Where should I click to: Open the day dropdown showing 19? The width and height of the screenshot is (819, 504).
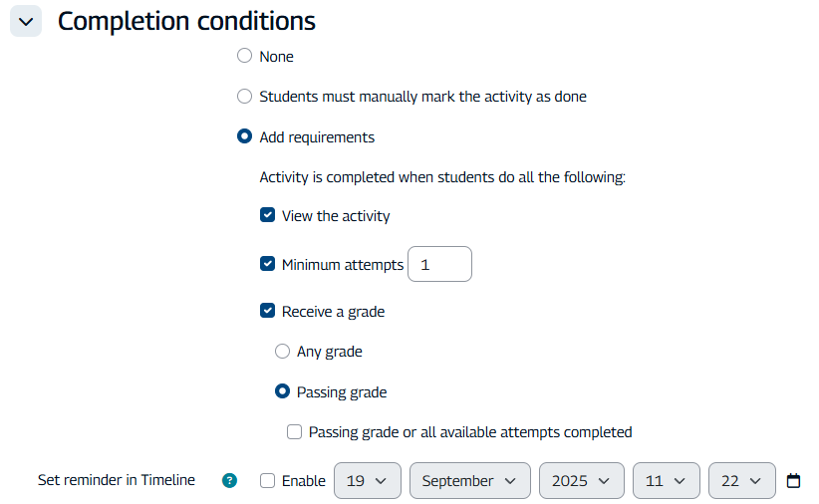click(x=367, y=481)
